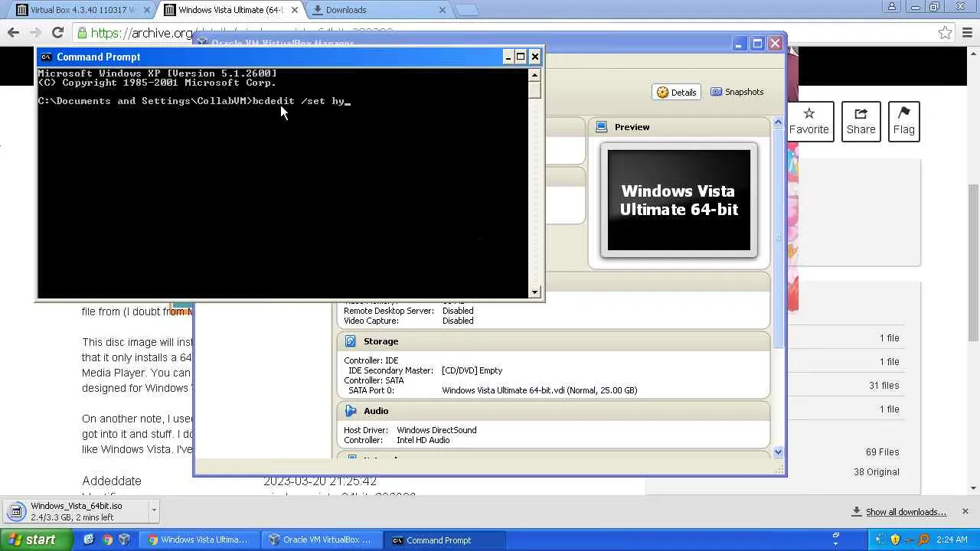Click the Intel HD Audio controller text
This screenshot has height=551, width=980.
[423, 440]
